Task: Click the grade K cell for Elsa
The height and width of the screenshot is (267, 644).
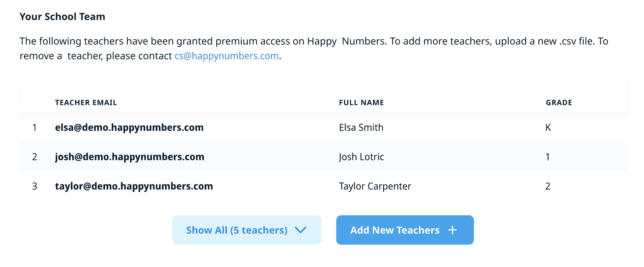Action: (x=548, y=127)
